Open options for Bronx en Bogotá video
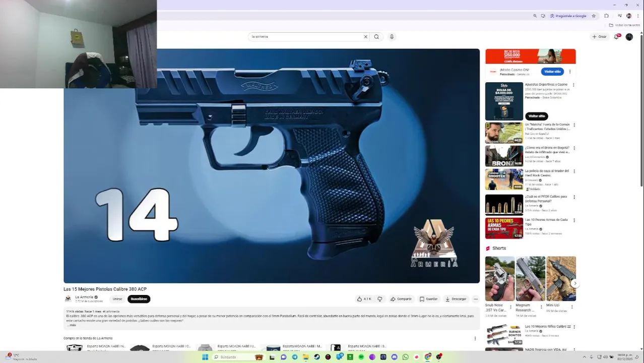The width and height of the screenshot is (644, 363). click(574, 148)
